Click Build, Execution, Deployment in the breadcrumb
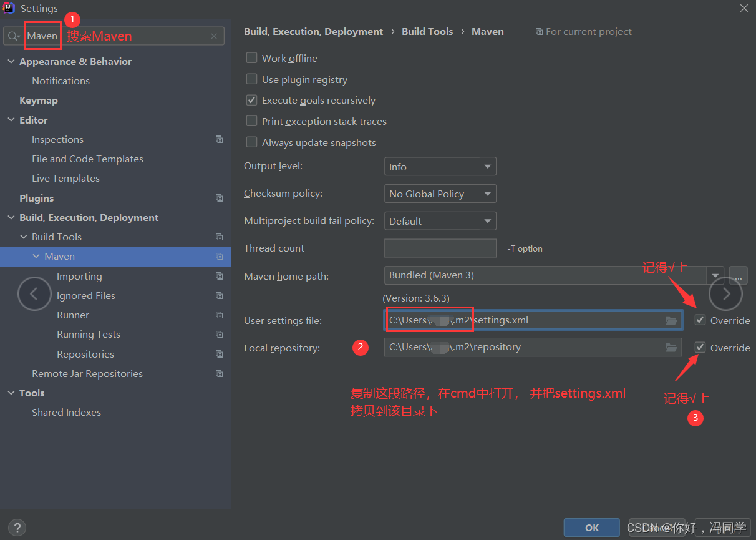The width and height of the screenshot is (756, 540). [313, 31]
